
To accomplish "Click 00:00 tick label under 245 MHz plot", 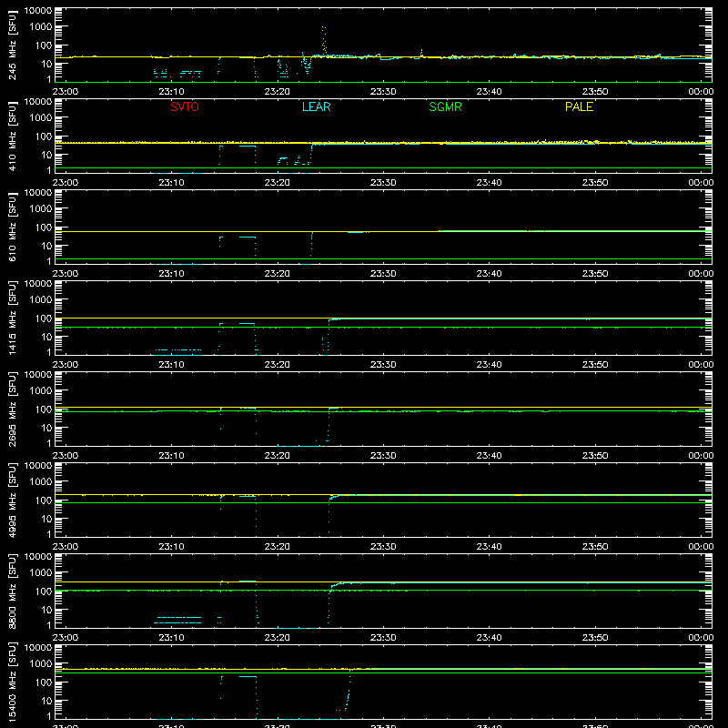I will click(x=701, y=92).
